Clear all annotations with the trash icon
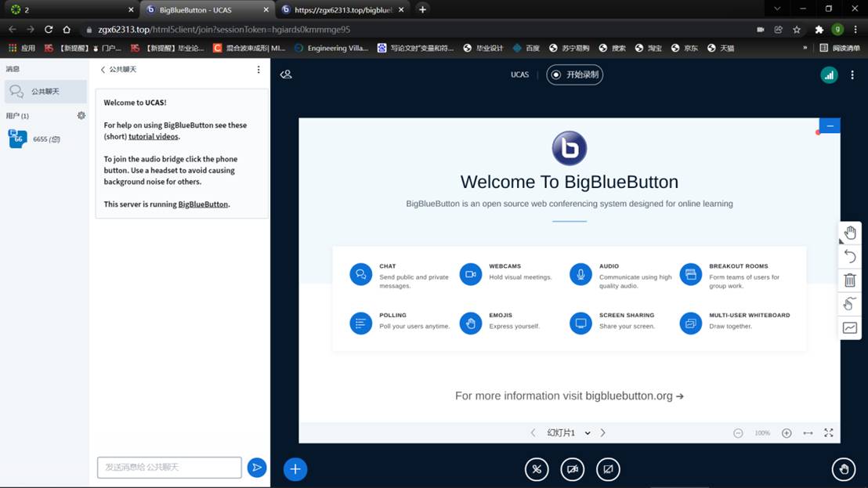The height and width of the screenshot is (488, 868). tap(850, 280)
